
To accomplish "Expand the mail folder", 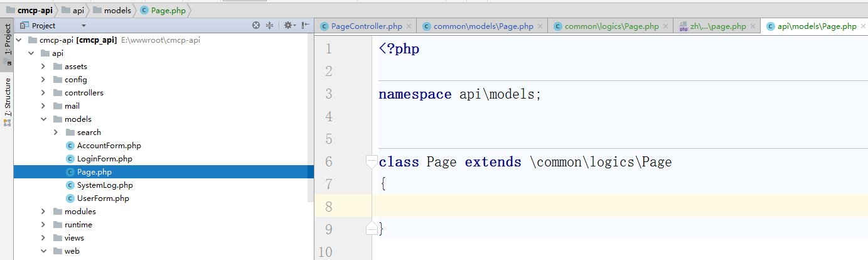I will pos(43,106).
